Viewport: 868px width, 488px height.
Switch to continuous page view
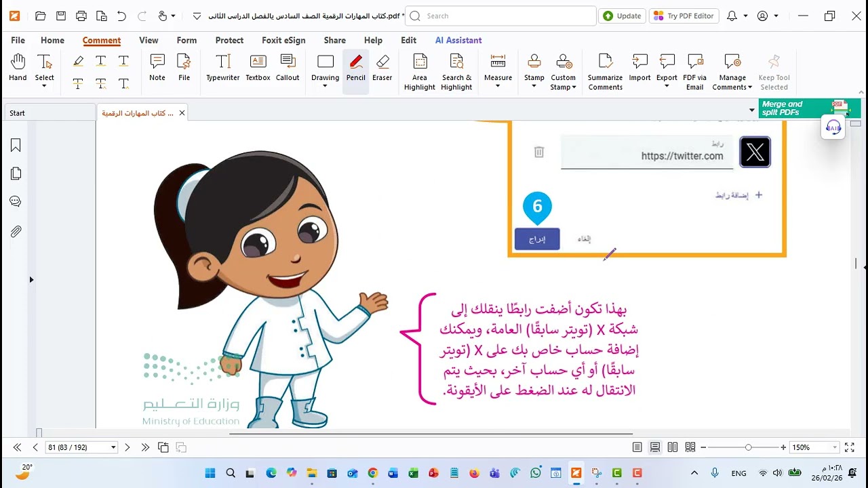click(655, 447)
